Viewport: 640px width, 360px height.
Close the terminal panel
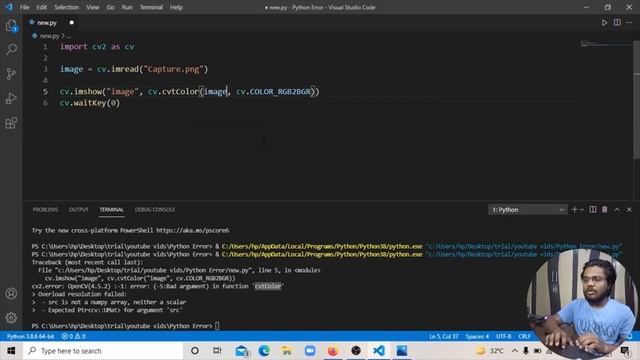tap(629, 209)
